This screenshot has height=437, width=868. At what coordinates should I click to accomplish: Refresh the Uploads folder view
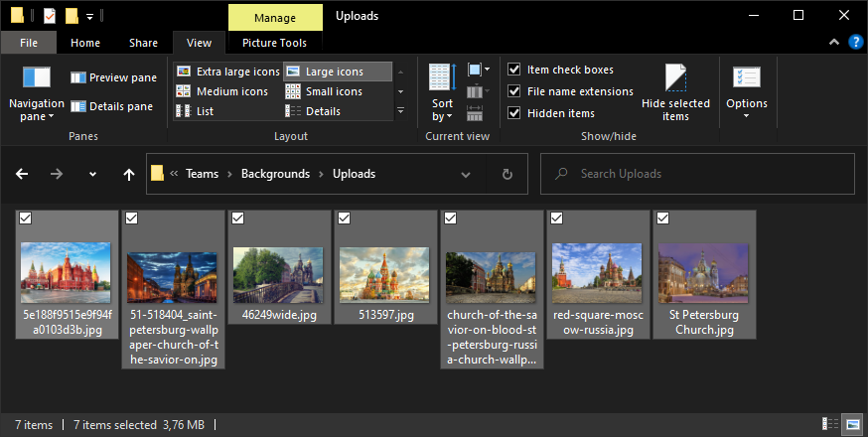click(x=506, y=174)
